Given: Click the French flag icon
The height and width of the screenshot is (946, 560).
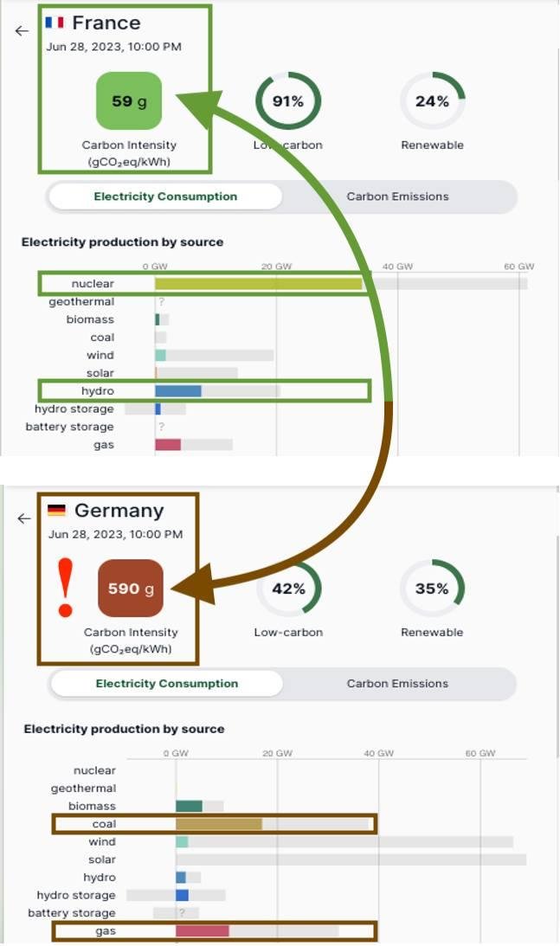Looking at the screenshot, I should [x=55, y=23].
